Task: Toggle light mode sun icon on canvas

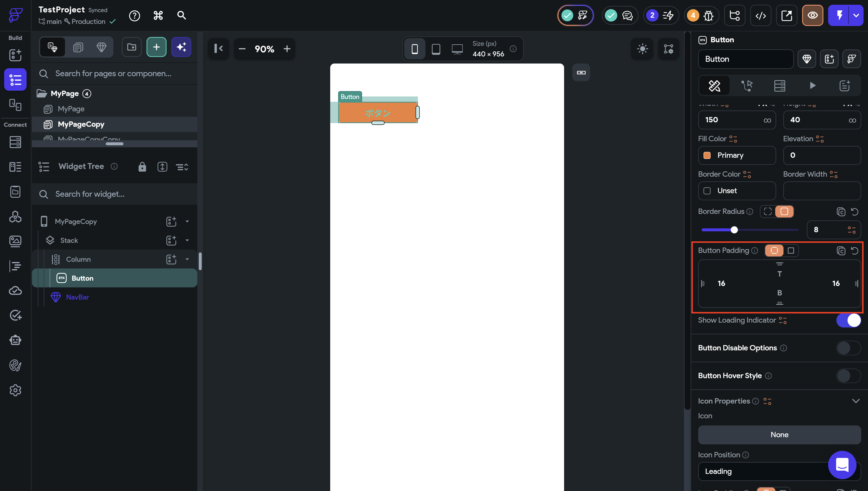Action: 642,49
